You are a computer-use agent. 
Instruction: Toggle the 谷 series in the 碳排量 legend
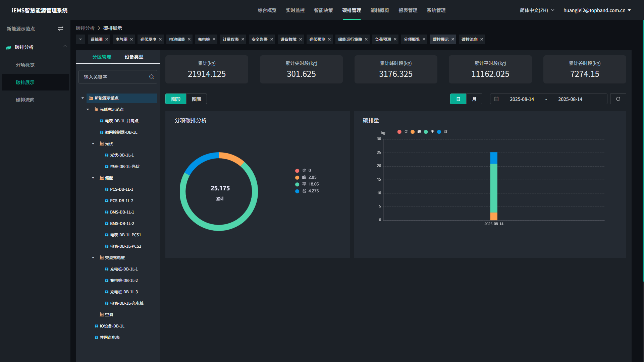(x=443, y=132)
